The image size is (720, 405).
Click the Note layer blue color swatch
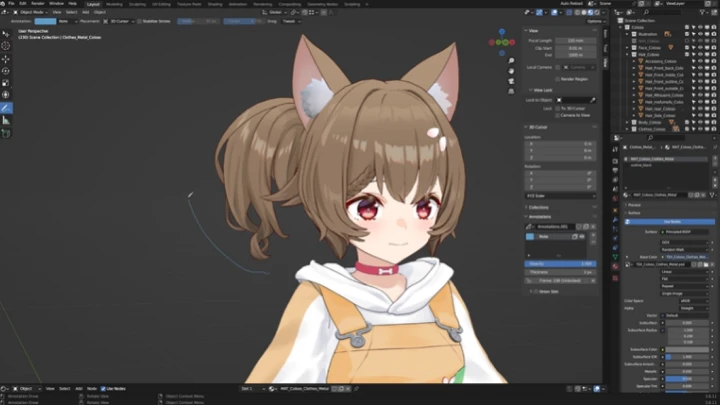(530, 236)
